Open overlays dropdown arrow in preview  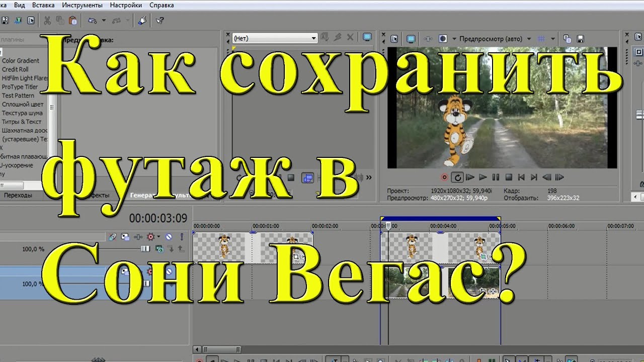553,39
